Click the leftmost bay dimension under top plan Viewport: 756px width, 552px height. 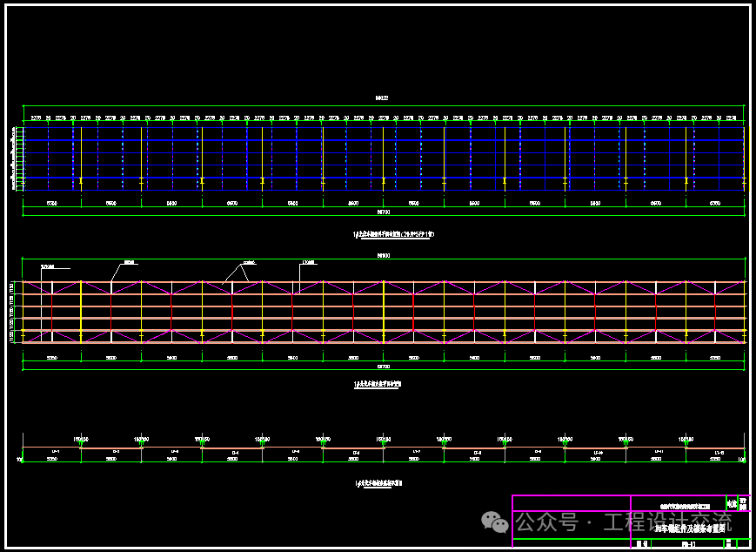[x=51, y=203]
